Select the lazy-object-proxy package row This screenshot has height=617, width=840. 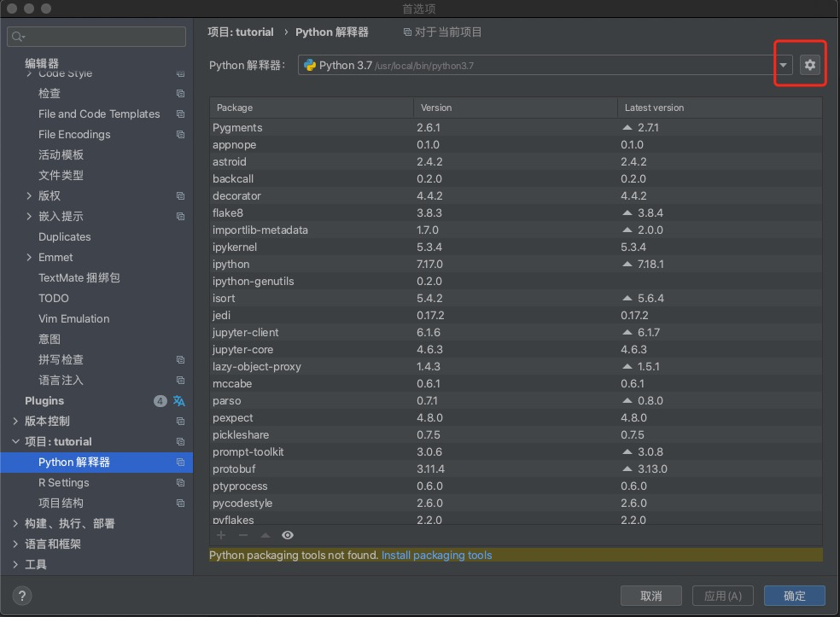point(516,366)
